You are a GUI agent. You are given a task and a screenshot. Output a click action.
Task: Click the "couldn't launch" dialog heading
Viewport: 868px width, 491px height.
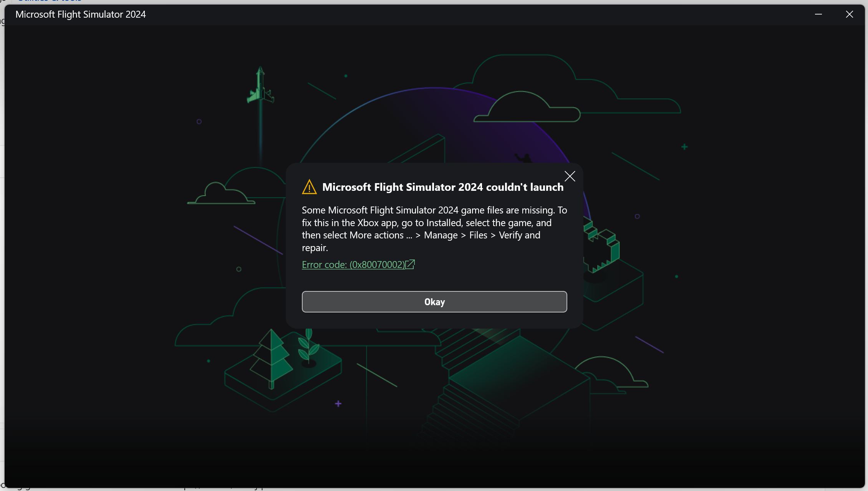point(442,187)
